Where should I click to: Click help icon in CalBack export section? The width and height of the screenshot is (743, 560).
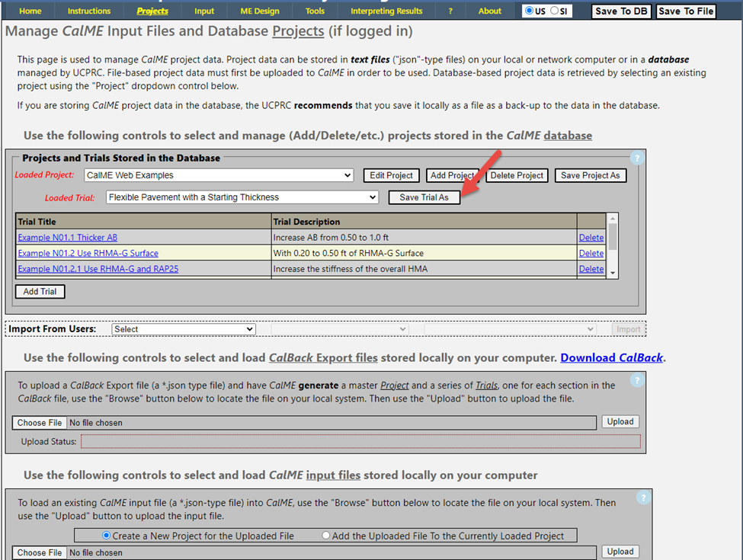point(638,380)
